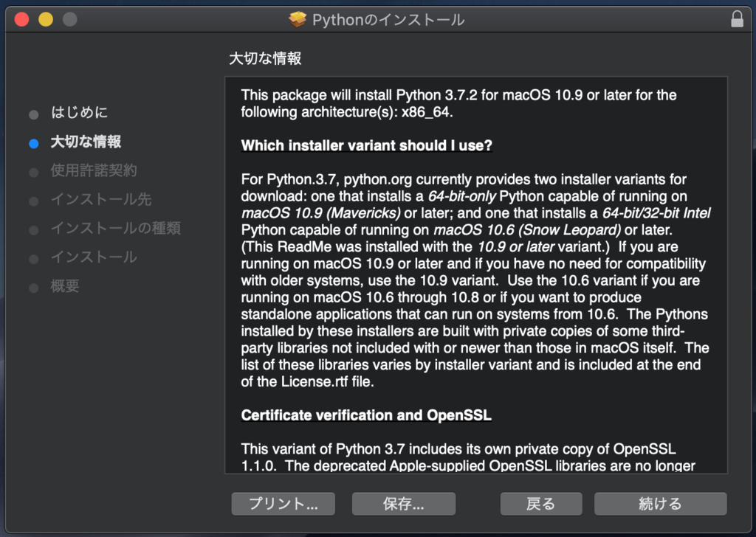Click the step dot next to インストール先
The width and height of the screenshot is (756, 537).
click(x=33, y=200)
